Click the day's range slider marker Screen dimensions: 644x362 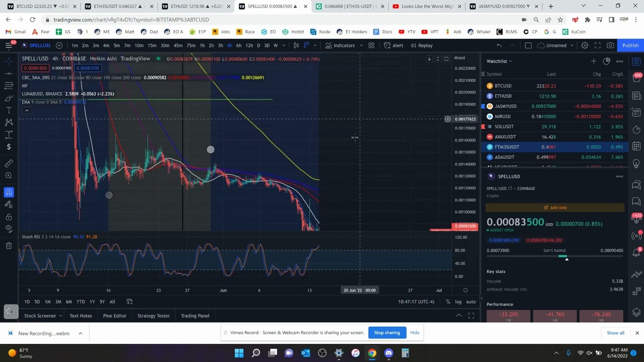567,258
